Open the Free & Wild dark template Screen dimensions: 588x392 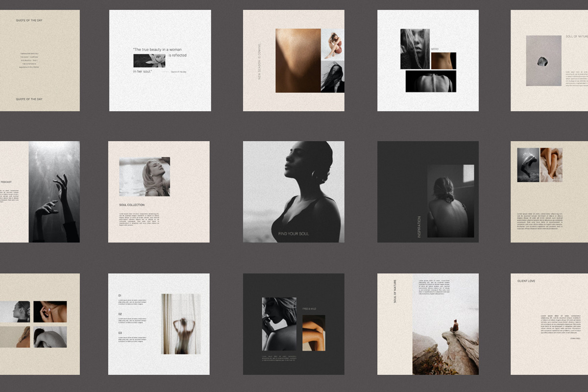click(x=294, y=324)
